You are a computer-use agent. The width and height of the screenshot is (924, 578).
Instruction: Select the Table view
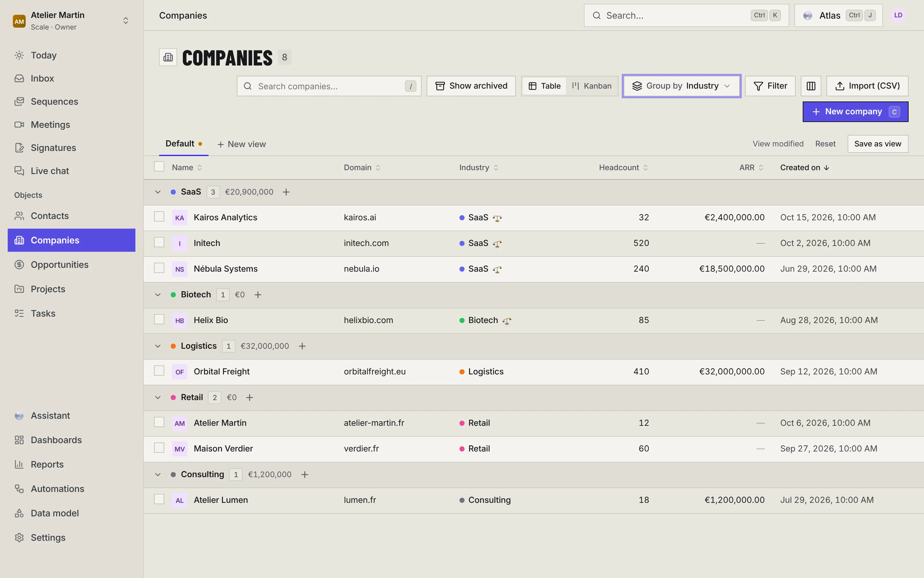[x=544, y=86]
